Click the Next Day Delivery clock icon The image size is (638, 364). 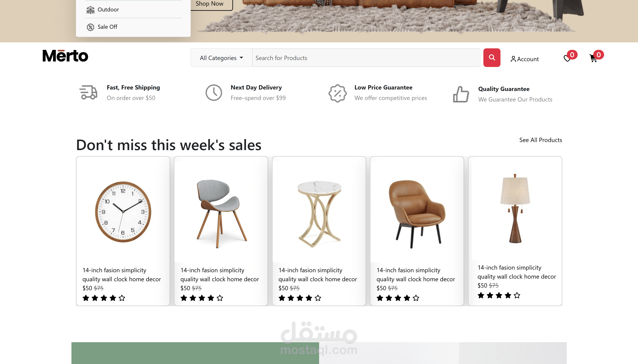[214, 93]
